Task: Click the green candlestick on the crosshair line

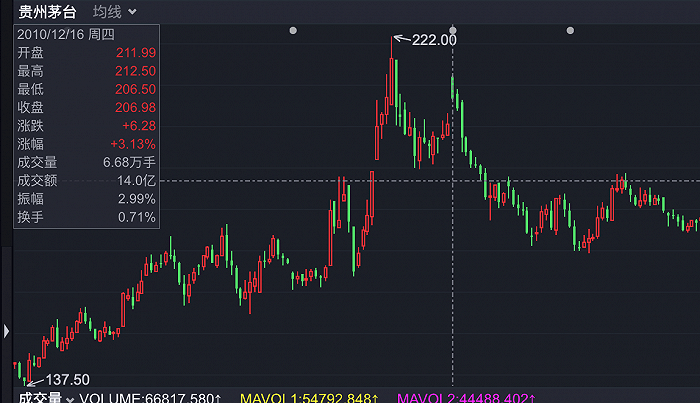Action: (452, 88)
